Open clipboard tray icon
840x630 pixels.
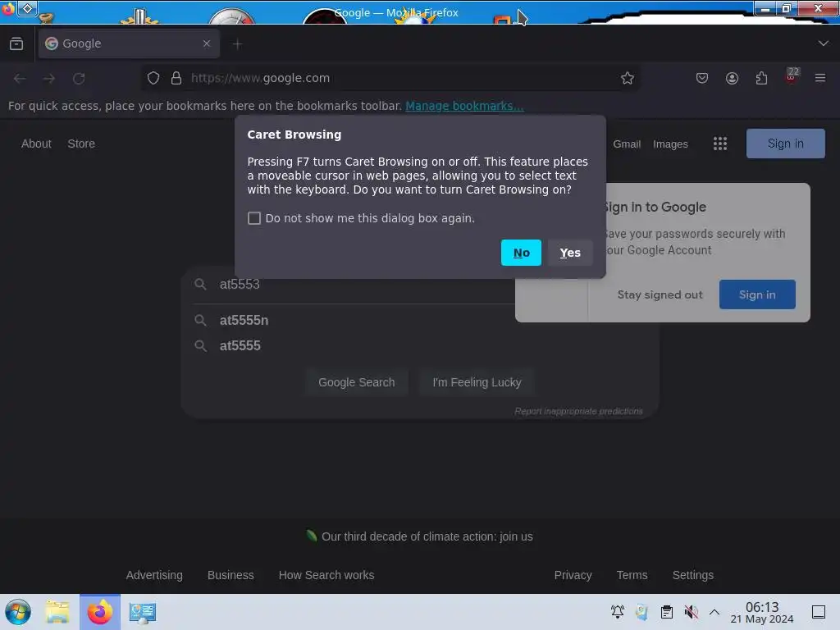666,612
